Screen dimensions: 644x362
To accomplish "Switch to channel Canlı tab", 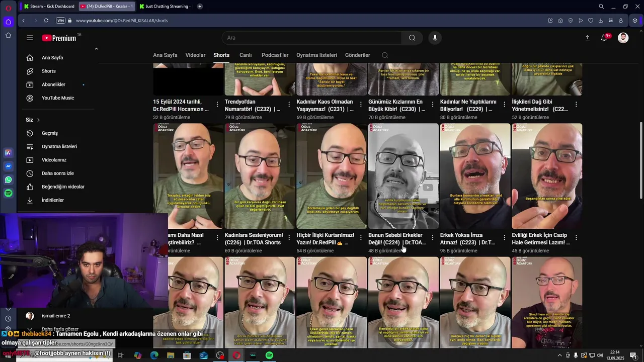I will coord(246,55).
